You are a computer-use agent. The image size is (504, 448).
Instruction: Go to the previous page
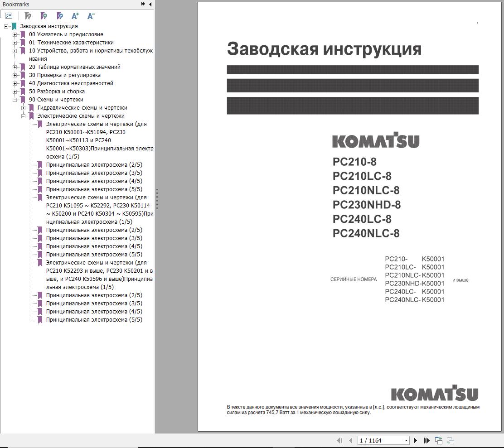[x=351, y=441]
